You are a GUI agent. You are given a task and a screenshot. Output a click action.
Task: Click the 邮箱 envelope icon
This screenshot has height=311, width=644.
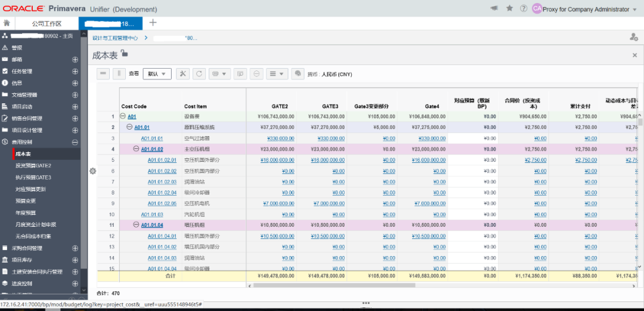point(5,59)
